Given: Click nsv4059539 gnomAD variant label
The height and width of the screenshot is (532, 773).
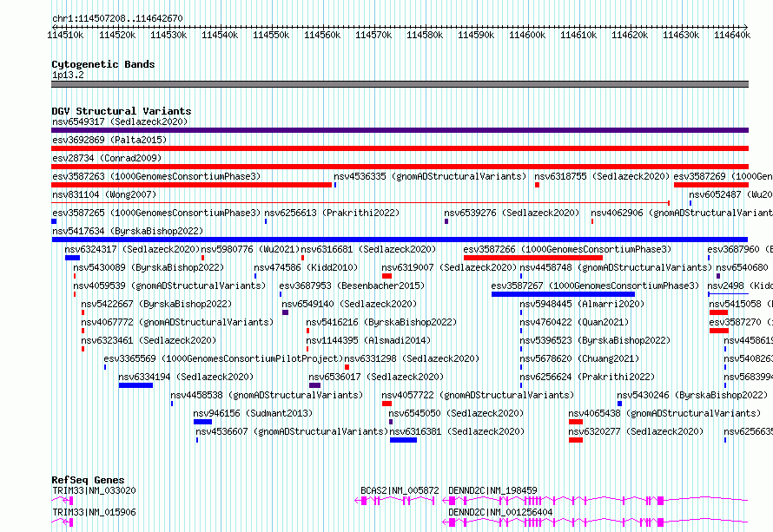Looking at the screenshot, I should [x=169, y=286].
